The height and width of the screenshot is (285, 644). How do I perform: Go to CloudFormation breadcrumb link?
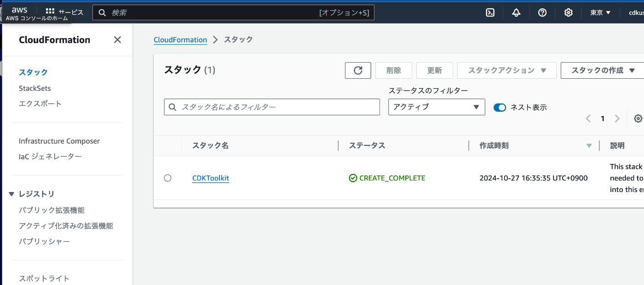[180, 40]
